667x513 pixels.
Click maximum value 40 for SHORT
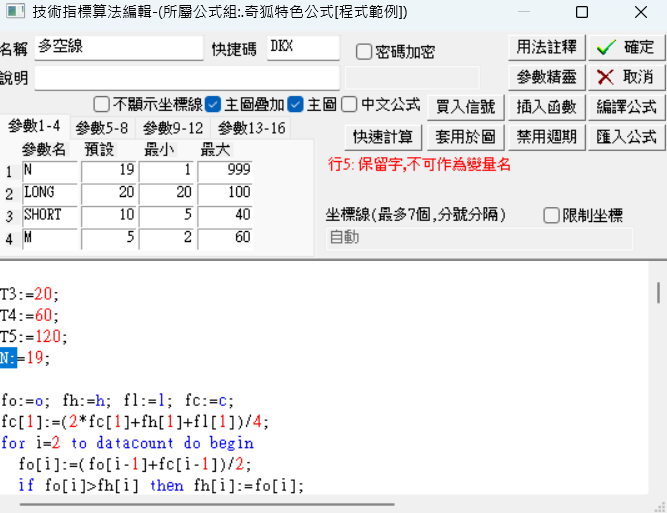[x=225, y=215]
